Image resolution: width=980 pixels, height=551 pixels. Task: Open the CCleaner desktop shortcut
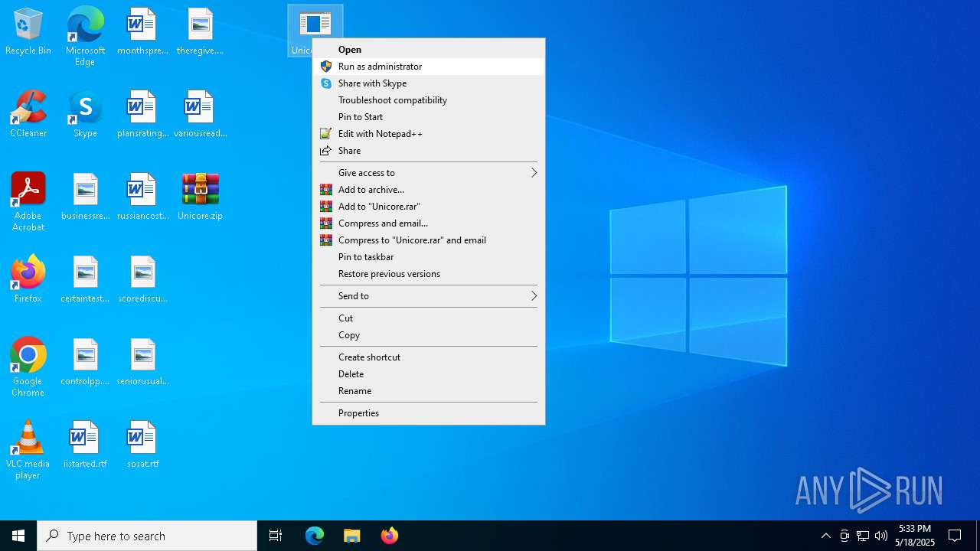pyautogui.click(x=28, y=114)
